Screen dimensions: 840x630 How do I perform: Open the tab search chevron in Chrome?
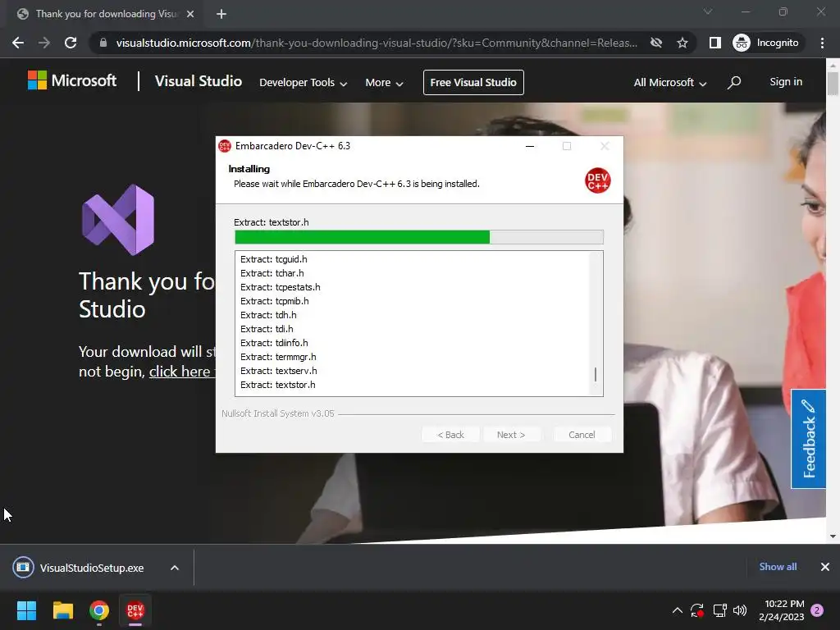(x=708, y=11)
